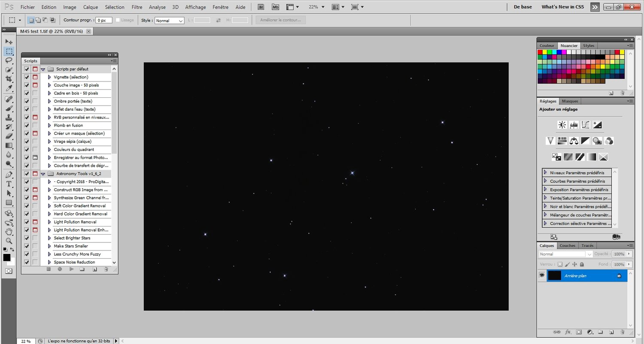644x344 pixels.
Task: Hide the Arrière-plan layer visibility eye
Action: click(542, 275)
